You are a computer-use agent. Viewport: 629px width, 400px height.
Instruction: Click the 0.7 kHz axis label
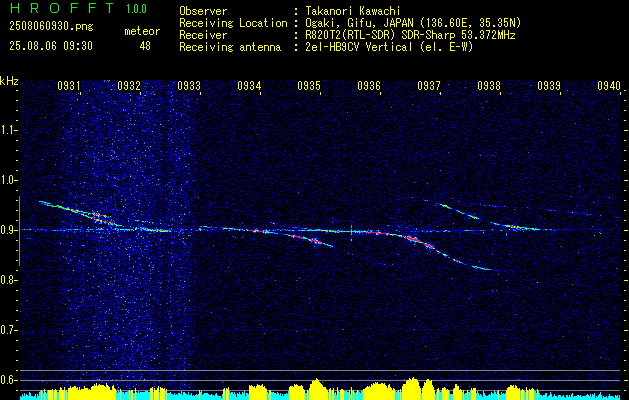pos(8,330)
